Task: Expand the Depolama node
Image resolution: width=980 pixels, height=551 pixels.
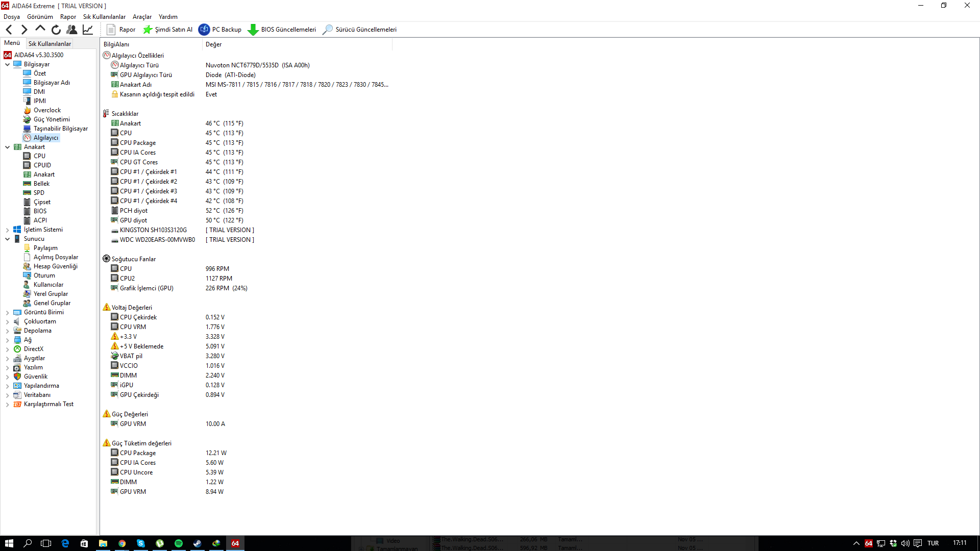Action: click(x=8, y=331)
